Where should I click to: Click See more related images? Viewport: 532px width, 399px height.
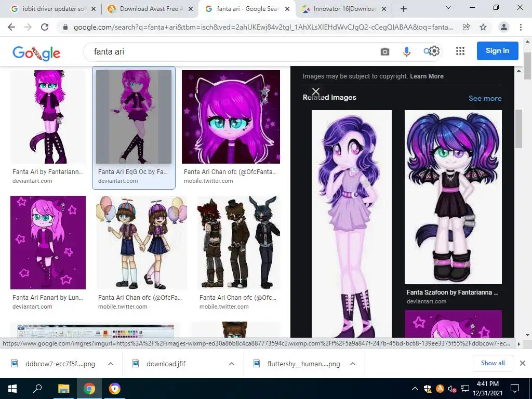pos(485,98)
